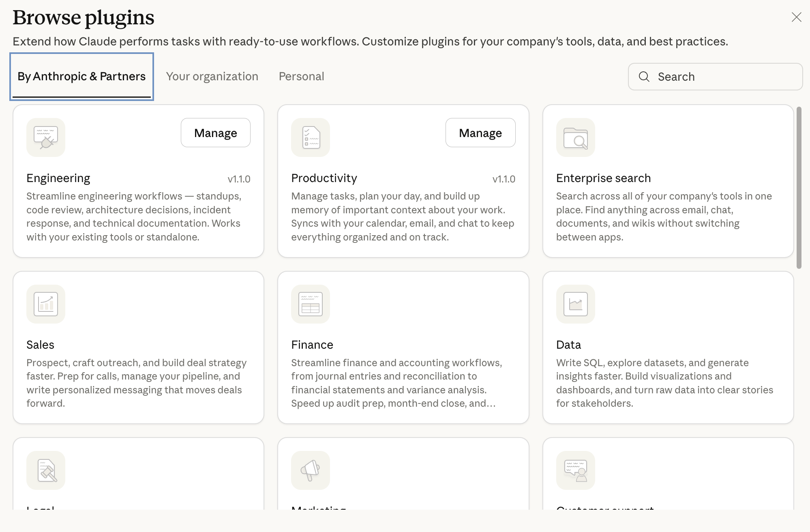Open the Productivity plugin title
This screenshot has height=532, width=810.
pyautogui.click(x=324, y=178)
